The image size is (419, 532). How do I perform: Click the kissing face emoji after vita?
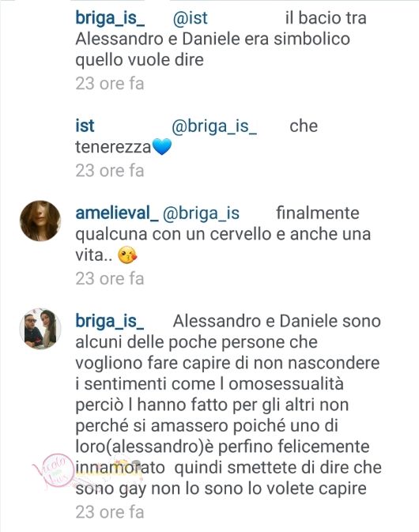[127, 255]
